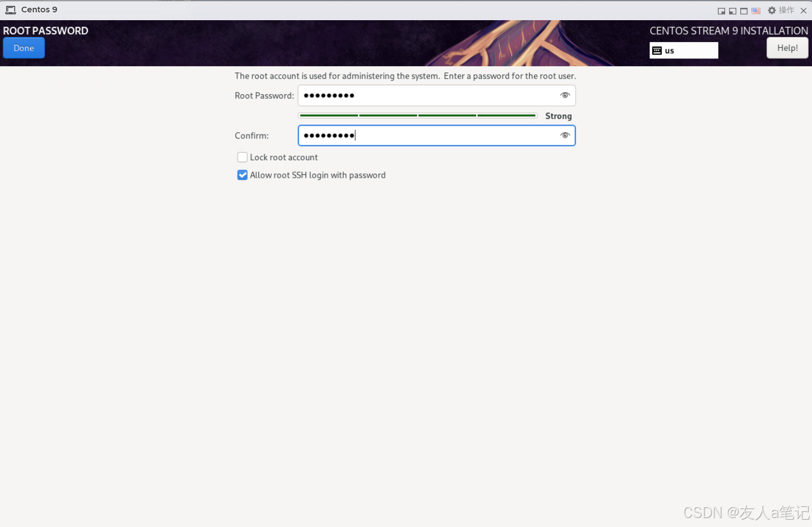
Task: Click the CENTOS STREAM 9 INSTALLATION title
Action: tap(729, 31)
